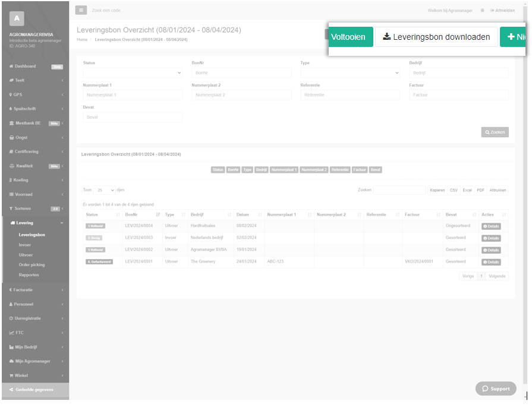The image size is (532, 407).
Task: Download via the Leveringsbon downloaden button
Action: point(437,36)
